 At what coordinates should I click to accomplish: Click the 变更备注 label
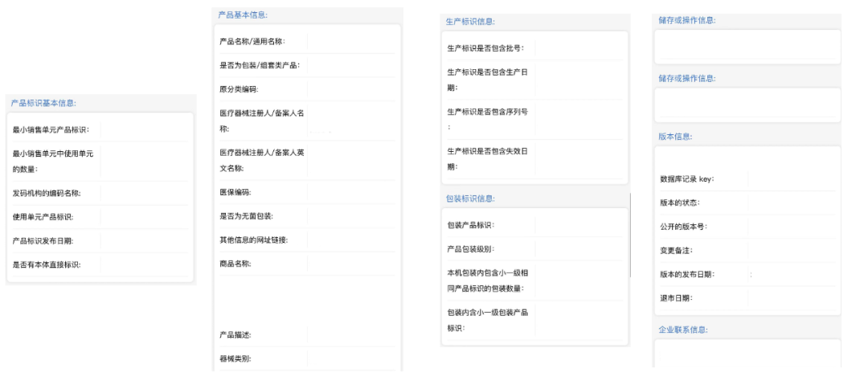click(677, 250)
